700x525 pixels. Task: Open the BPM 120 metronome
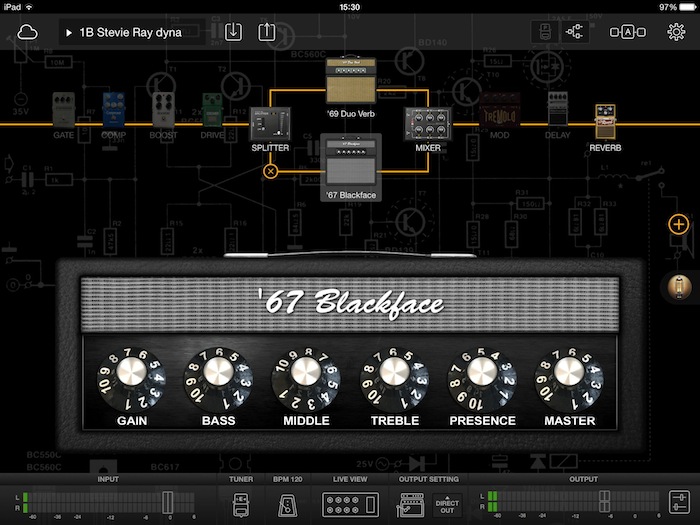click(287, 503)
